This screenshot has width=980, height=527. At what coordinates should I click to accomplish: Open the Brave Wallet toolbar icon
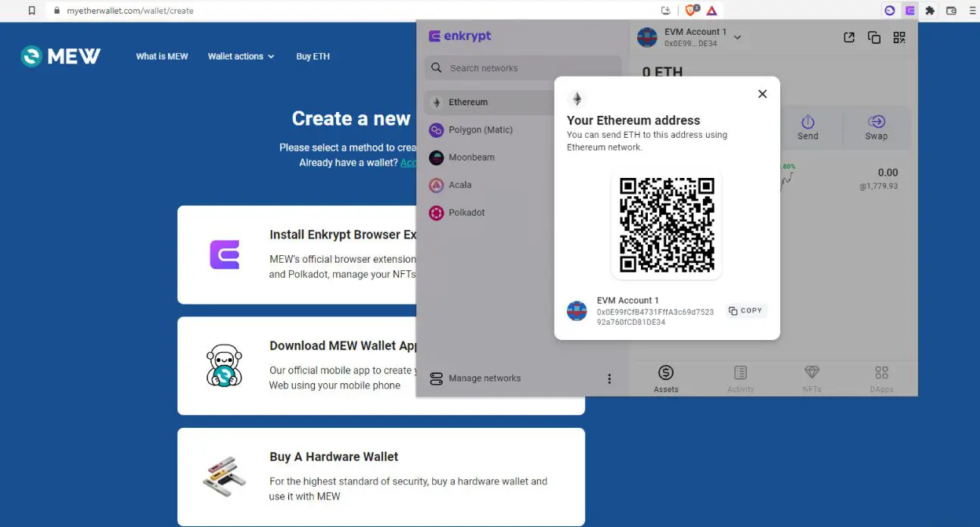pos(952,11)
